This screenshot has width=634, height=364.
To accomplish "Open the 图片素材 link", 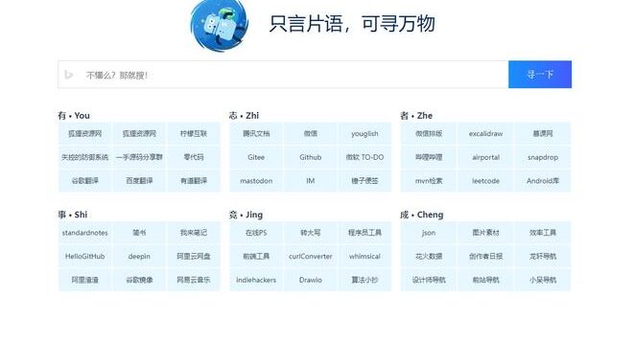I will coord(485,233).
